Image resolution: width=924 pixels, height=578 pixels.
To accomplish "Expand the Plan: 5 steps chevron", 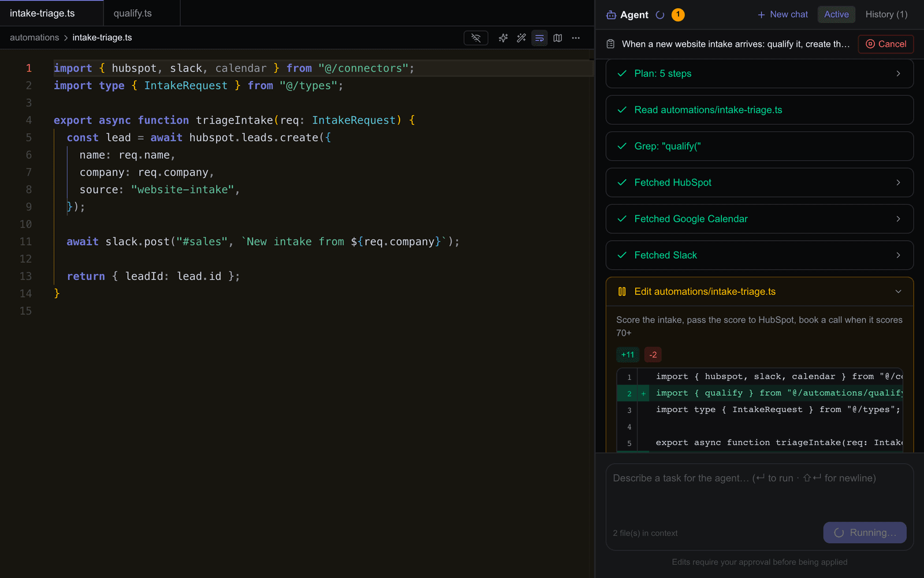I will [x=898, y=73].
